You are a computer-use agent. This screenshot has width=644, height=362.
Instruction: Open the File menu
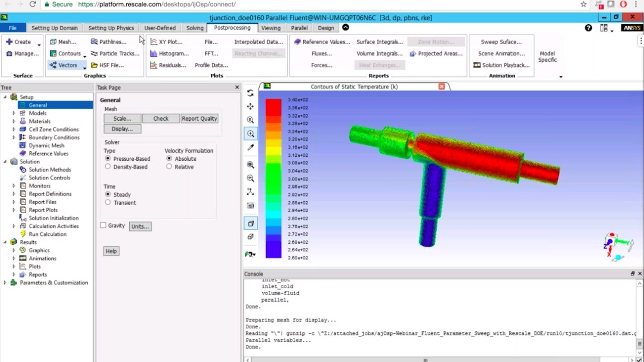[x=13, y=28]
